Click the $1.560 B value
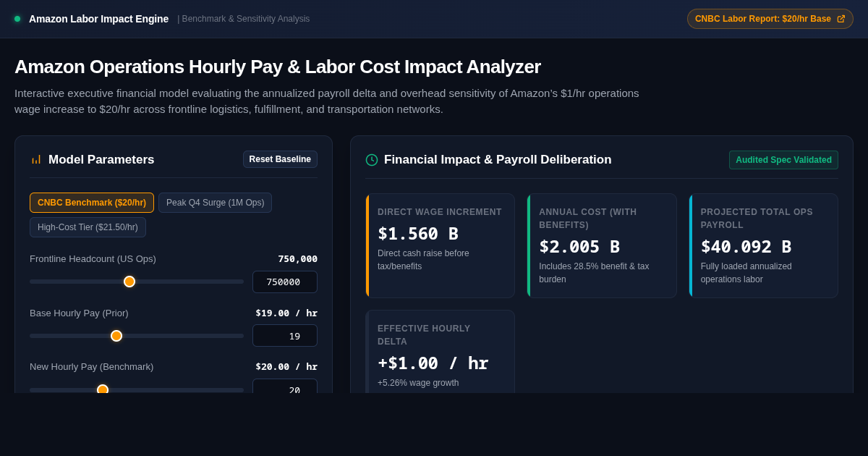Screen dimensions: 868x456 [x=418, y=234]
